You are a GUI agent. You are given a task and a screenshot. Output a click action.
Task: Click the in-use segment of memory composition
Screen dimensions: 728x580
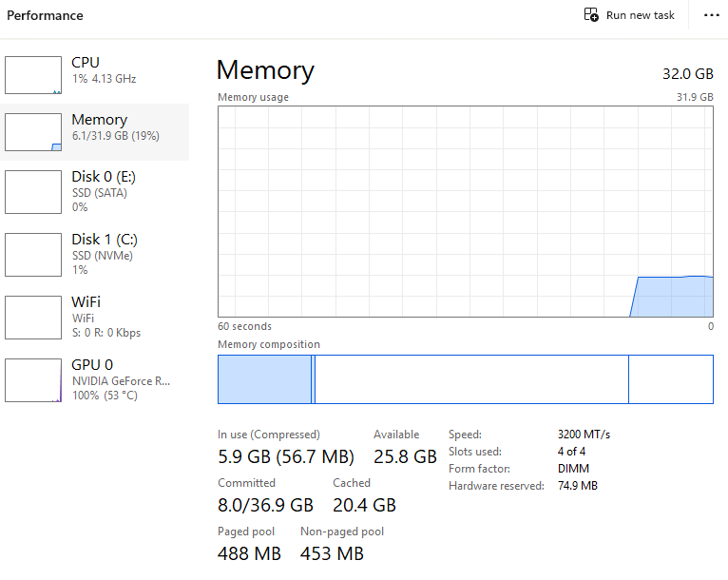(265, 379)
